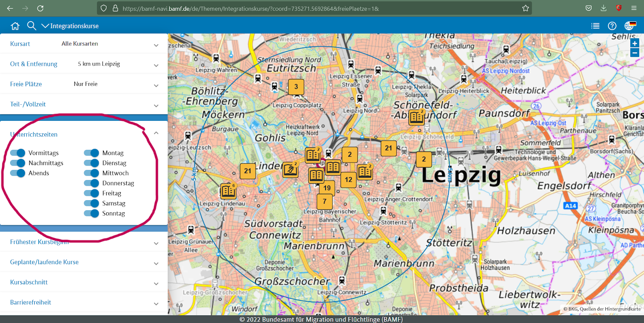644x323 pixels.
Task: Show site security lock info
Action: tap(116, 8)
